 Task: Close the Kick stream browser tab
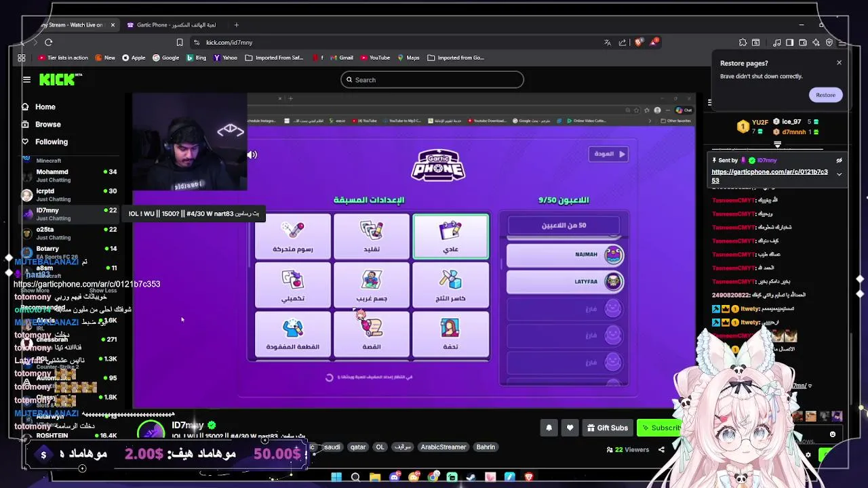click(x=113, y=25)
